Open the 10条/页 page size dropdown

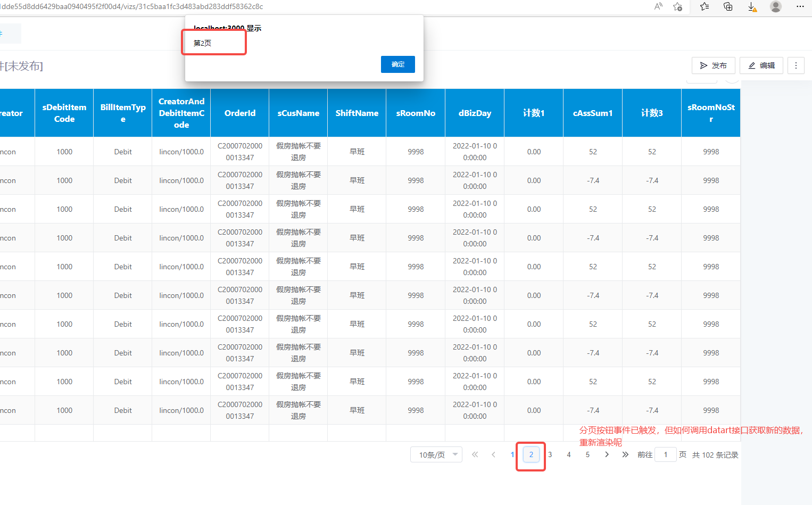tap(436, 454)
